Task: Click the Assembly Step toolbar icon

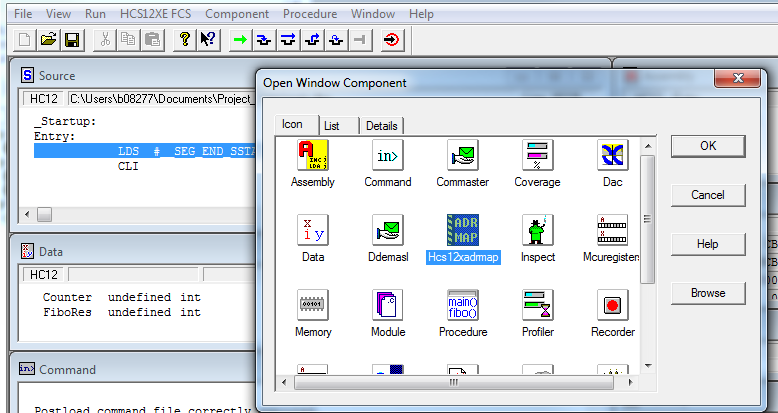Action: click(336, 40)
